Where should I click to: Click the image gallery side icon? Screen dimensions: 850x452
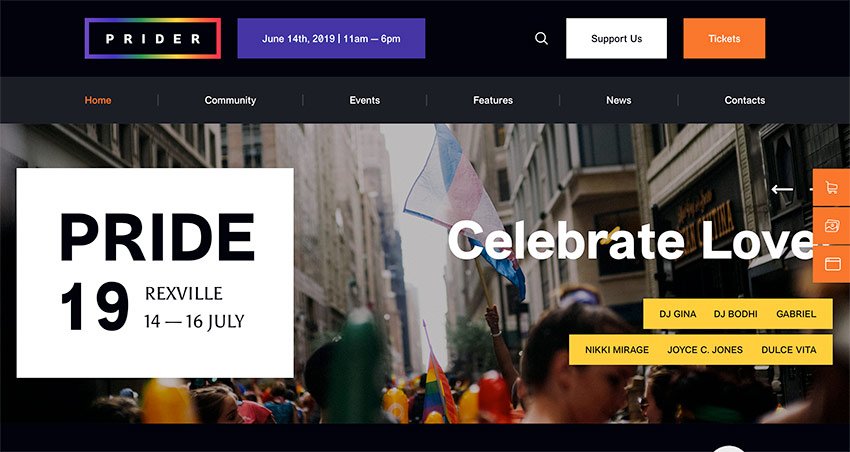pyautogui.click(x=831, y=225)
